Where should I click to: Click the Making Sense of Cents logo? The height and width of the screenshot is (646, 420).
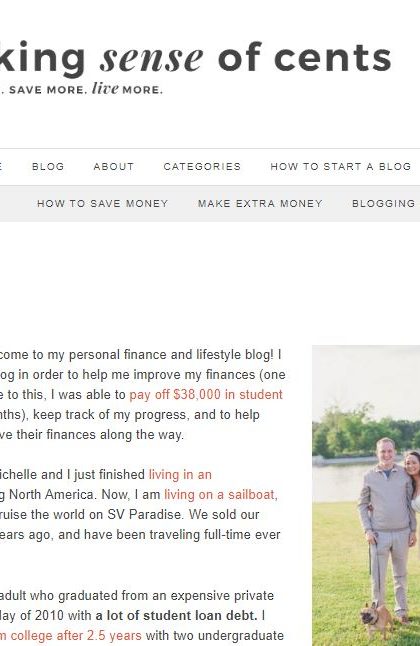[195, 58]
